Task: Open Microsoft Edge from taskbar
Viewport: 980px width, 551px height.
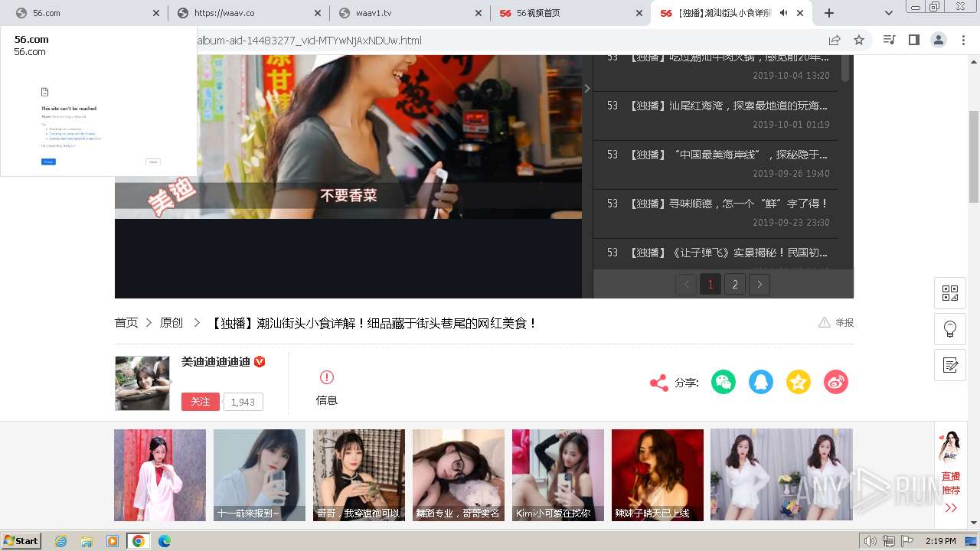Action: tap(164, 541)
